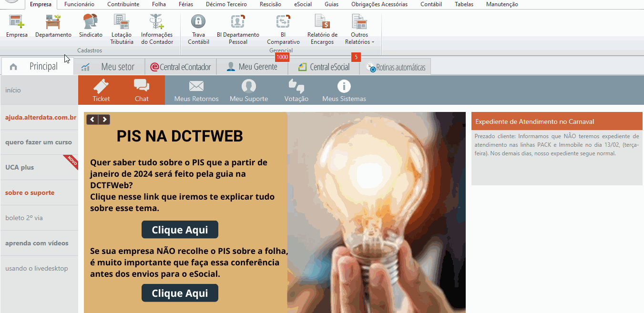Open the Folha ribbon tab
The image size is (644, 313).
[x=159, y=4]
